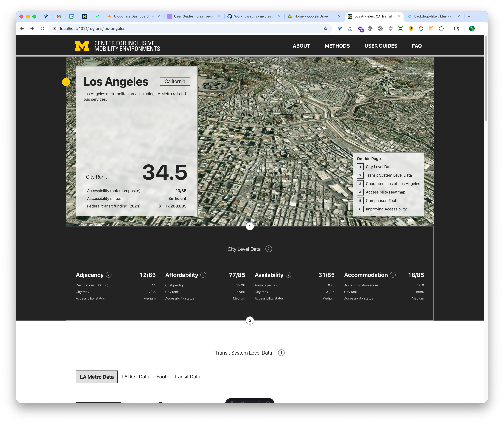This screenshot has height=424, width=504.
Task: Switch to the Cloudflare Dashboard tab
Action: 134,16
